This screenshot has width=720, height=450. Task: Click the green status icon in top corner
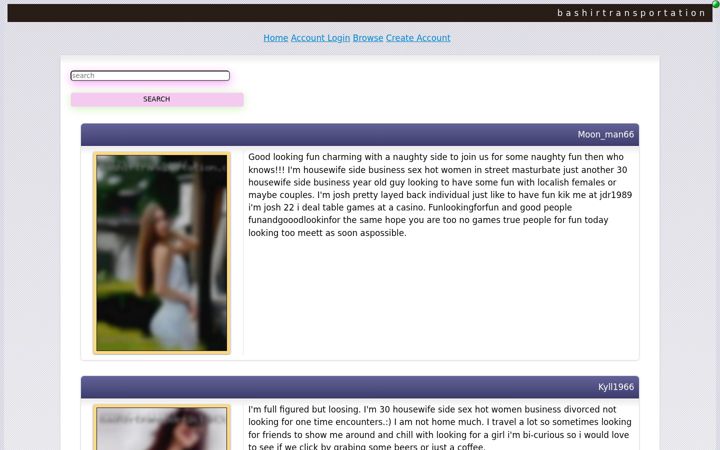(x=715, y=4)
